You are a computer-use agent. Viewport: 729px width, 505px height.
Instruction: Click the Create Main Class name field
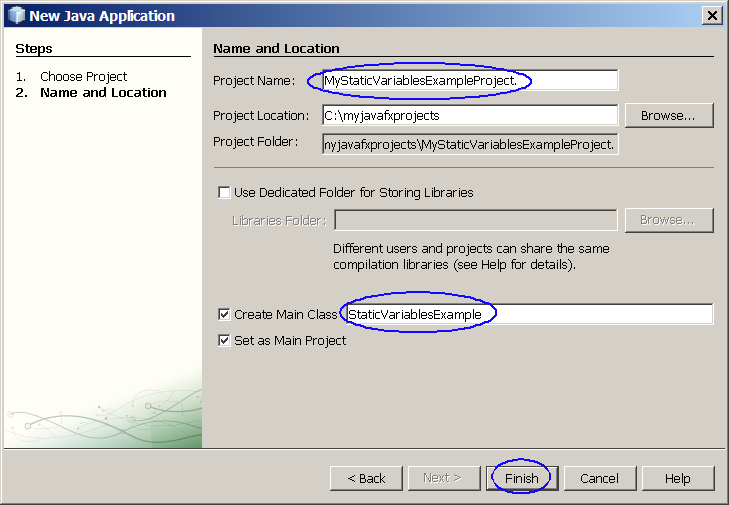[530, 314]
